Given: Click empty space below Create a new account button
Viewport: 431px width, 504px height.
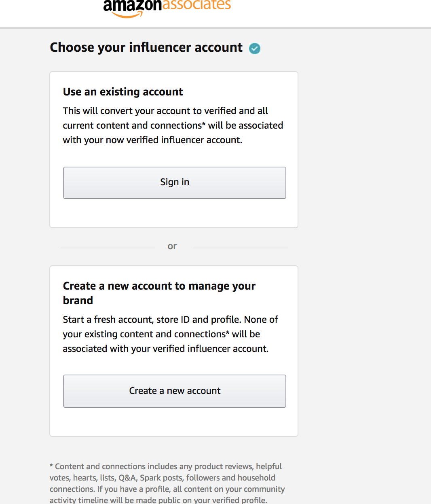Looking at the screenshot, I should coord(174,422).
